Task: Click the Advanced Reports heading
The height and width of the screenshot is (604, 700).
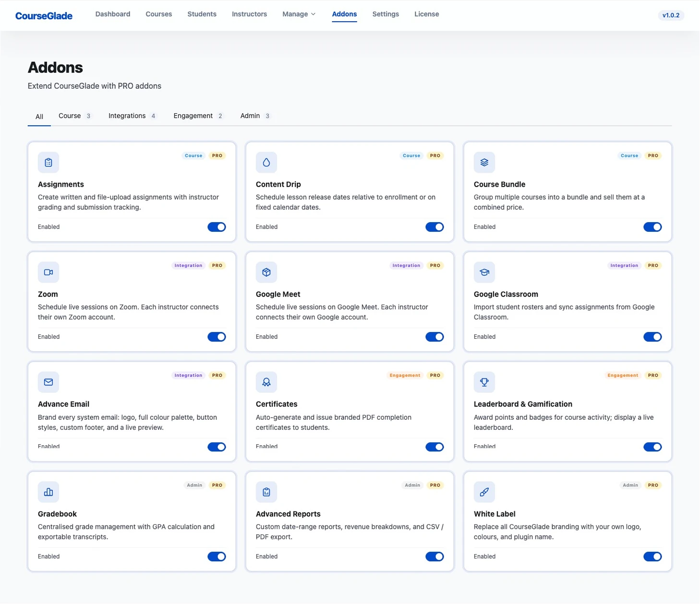Action: [x=288, y=514]
